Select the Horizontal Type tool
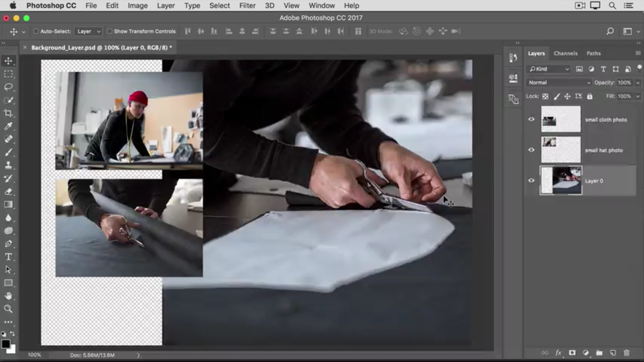644x362 pixels. pos(9,257)
